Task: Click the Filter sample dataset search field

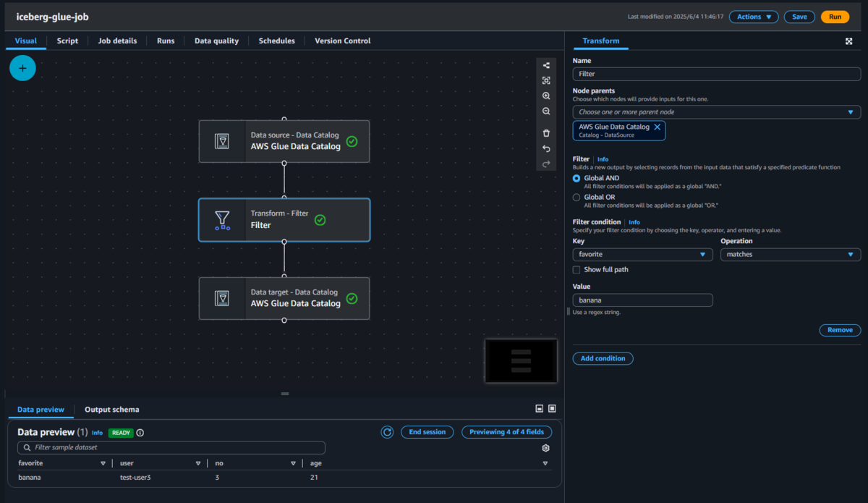Action: click(x=171, y=448)
